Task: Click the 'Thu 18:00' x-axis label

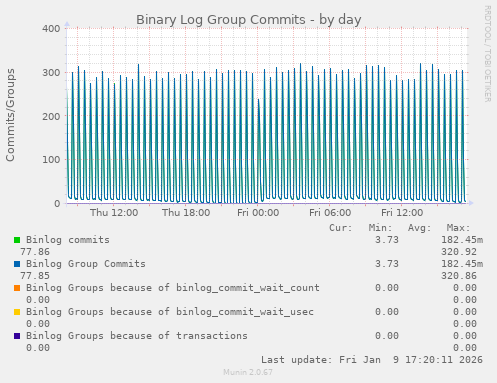Action: [x=186, y=213]
